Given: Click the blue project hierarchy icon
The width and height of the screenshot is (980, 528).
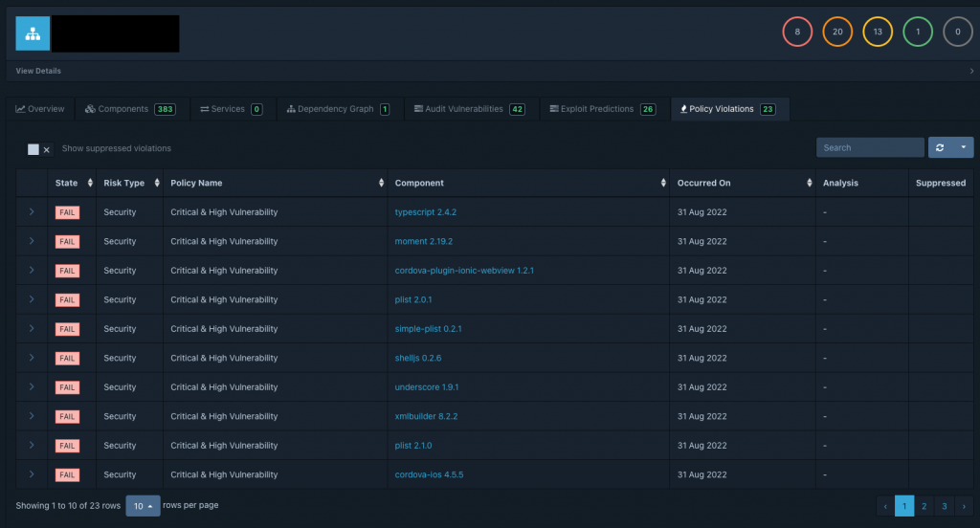Looking at the screenshot, I should (x=33, y=33).
